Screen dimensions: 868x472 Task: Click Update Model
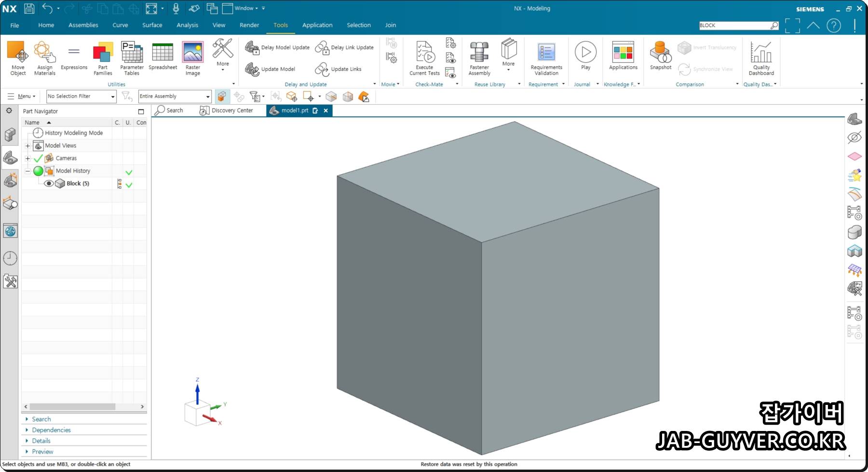pyautogui.click(x=270, y=69)
